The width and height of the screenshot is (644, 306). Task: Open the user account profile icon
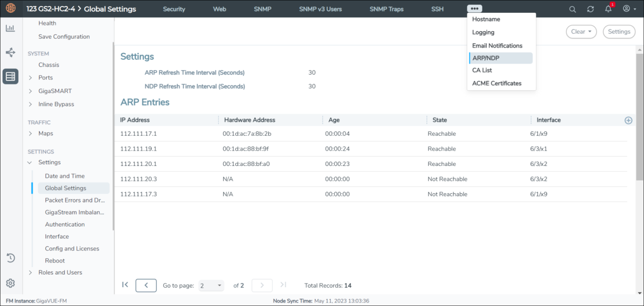point(627,9)
